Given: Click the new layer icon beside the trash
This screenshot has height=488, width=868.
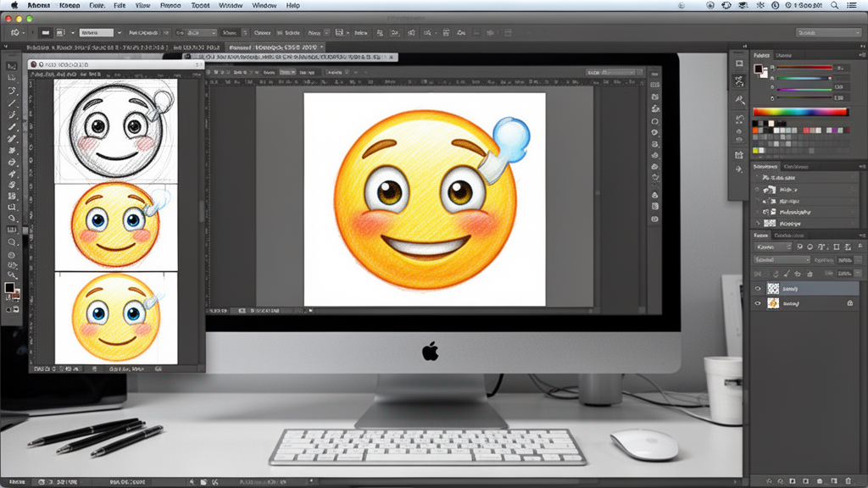Looking at the screenshot, I should pyautogui.click(x=834, y=481).
